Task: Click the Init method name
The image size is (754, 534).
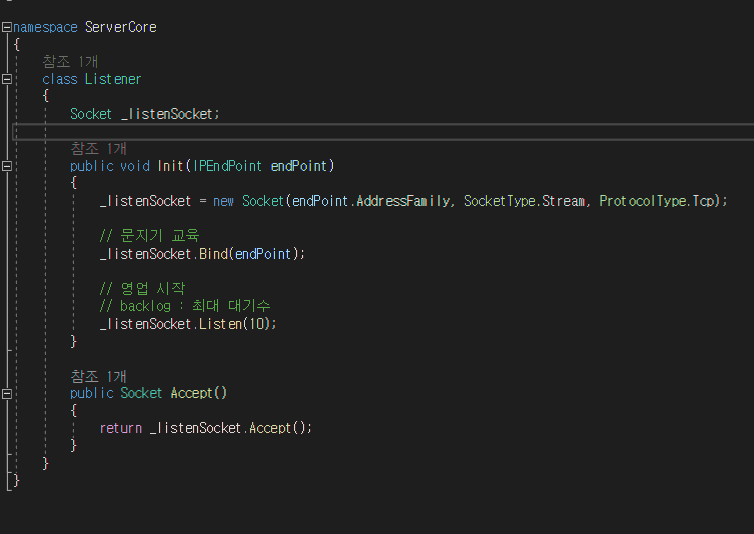Action: point(170,166)
